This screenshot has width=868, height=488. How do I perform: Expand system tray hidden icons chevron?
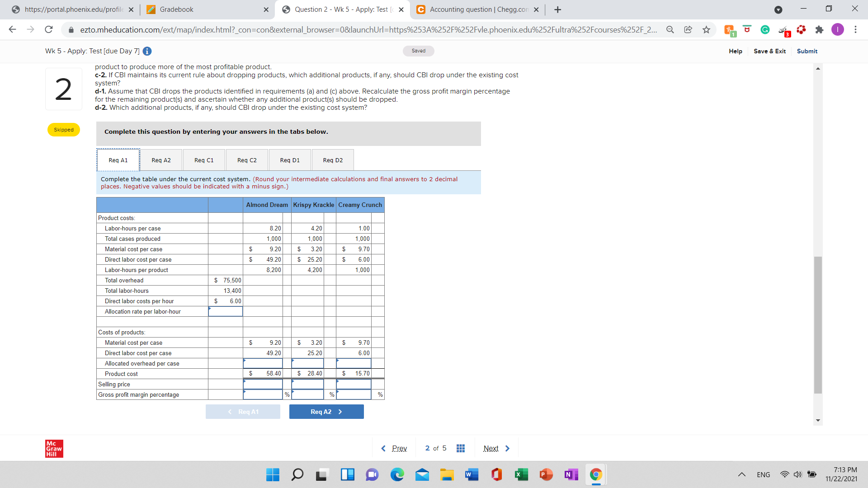pyautogui.click(x=741, y=474)
